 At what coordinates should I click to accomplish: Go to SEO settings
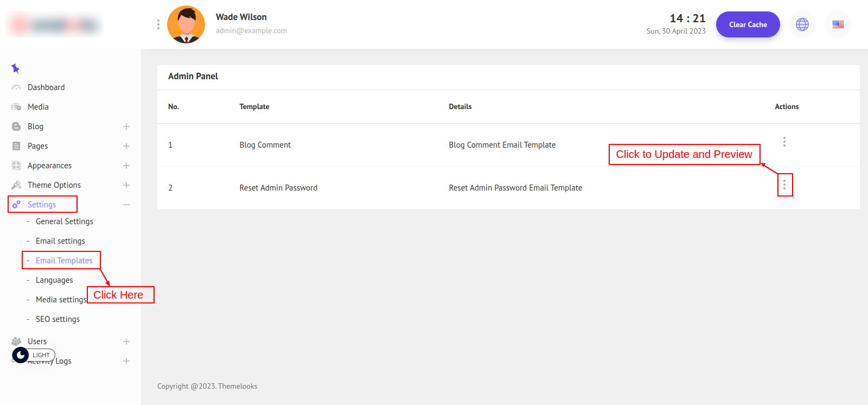click(x=58, y=319)
